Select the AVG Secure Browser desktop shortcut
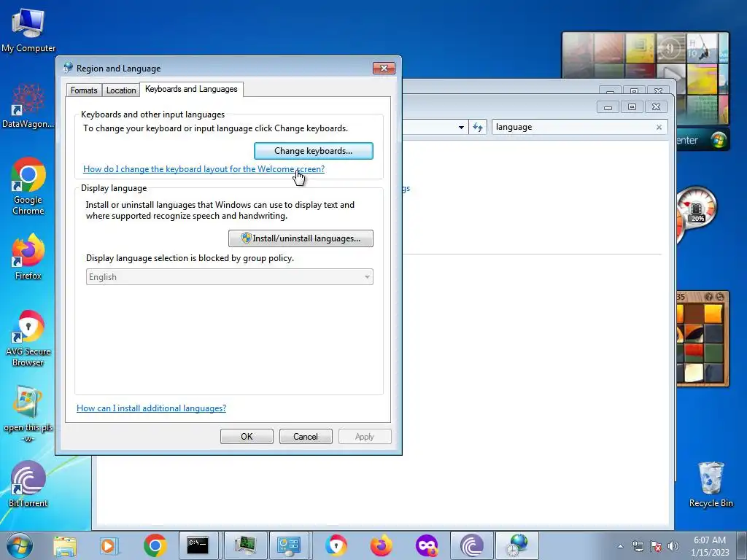The height and width of the screenshot is (560, 747). [28, 338]
